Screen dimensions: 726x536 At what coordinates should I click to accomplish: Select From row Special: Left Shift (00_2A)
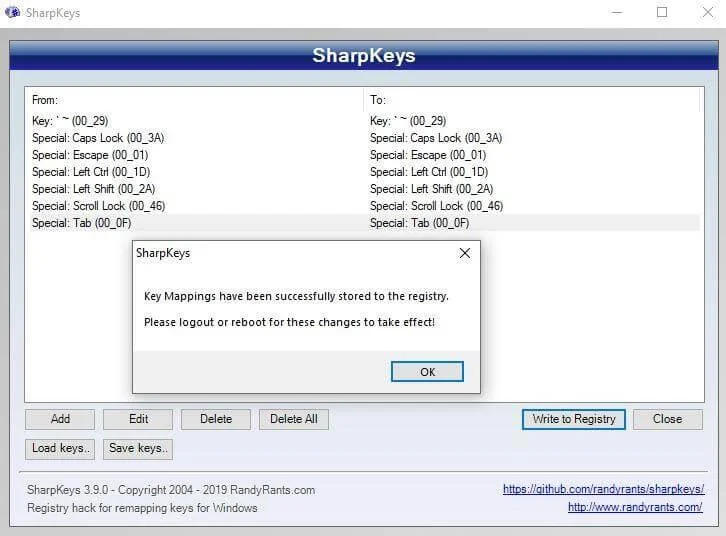coord(94,189)
